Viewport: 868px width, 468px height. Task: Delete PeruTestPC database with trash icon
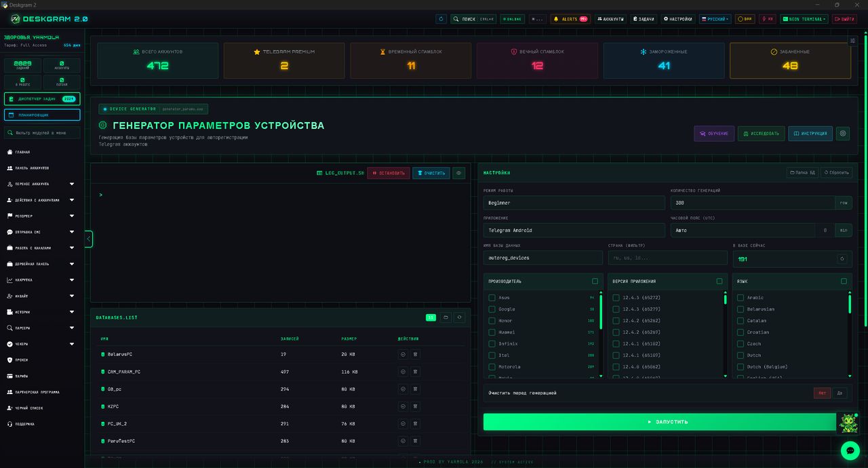pos(416,441)
